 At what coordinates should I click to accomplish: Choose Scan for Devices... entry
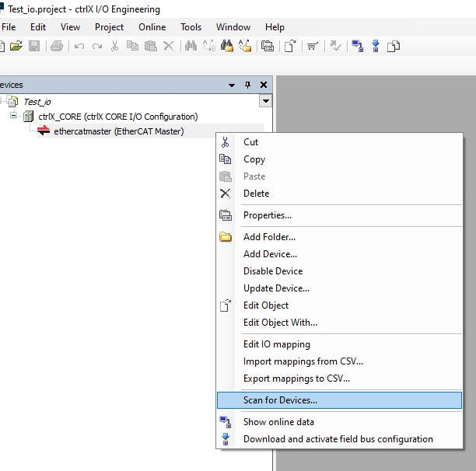coord(339,400)
